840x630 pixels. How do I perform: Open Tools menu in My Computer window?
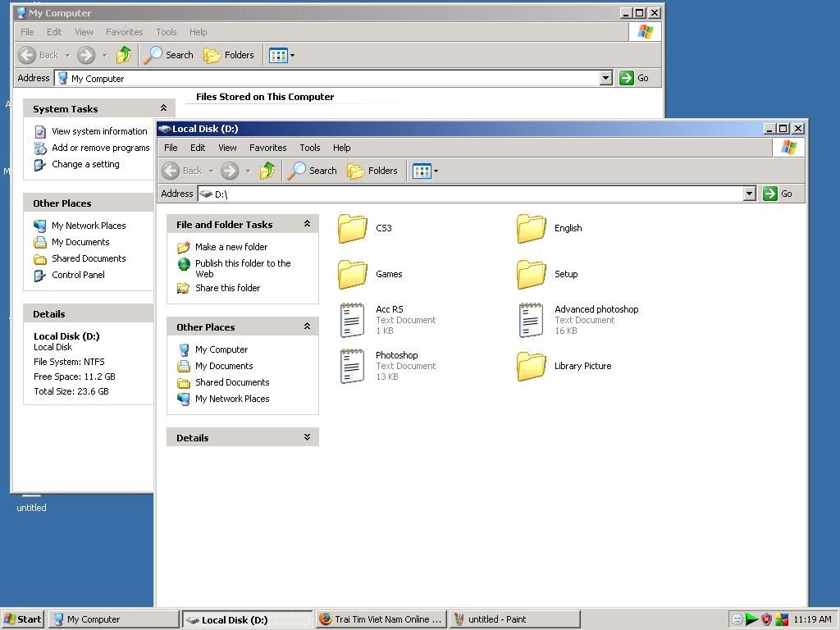(166, 32)
